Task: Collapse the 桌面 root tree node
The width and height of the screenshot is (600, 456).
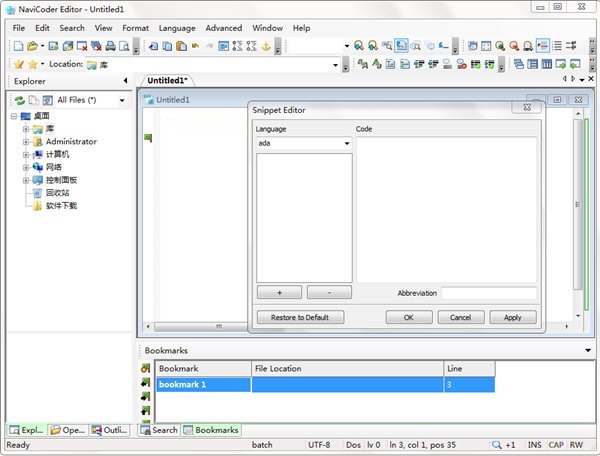Action: coord(14,116)
